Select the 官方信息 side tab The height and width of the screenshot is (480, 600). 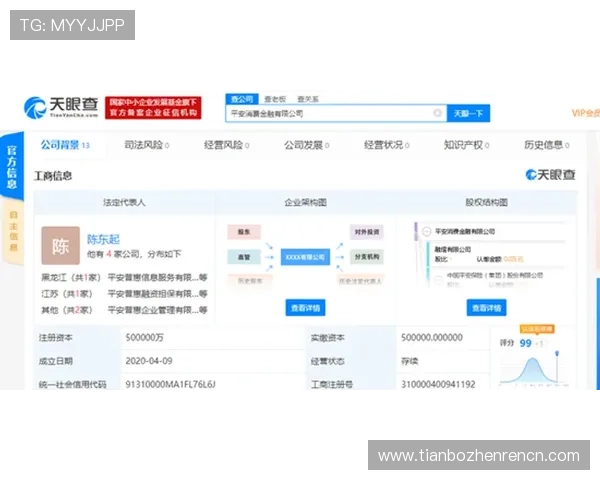tap(12, 166)
